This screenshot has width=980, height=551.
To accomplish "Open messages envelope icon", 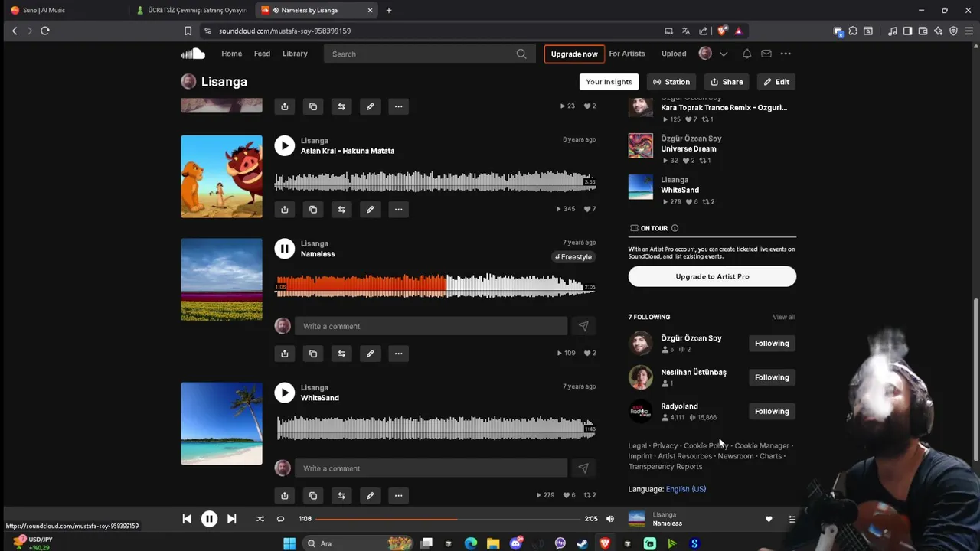I will [766, 54].
